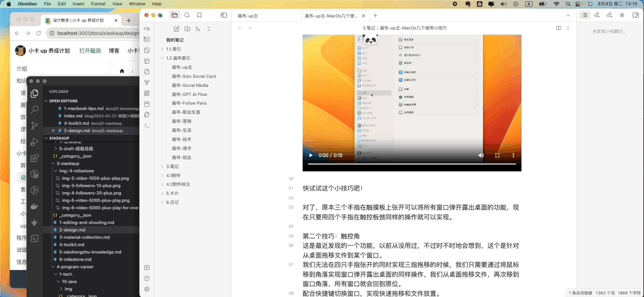Click the table ribbon icon in Obsidian
The image size is (644, 297).
[146, 39]
